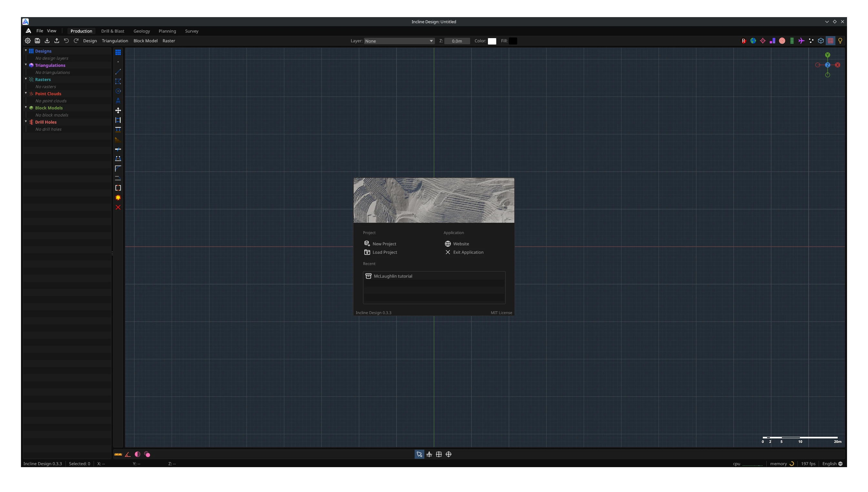Collapse the Triangulations tree section
Screen dimensions: 868x492
pos(26,65)
